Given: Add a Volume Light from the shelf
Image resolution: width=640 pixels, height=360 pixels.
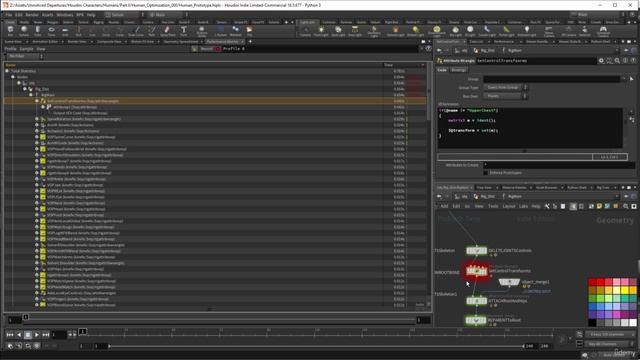Looking at the screenshot, I should (x=395, y=31).
